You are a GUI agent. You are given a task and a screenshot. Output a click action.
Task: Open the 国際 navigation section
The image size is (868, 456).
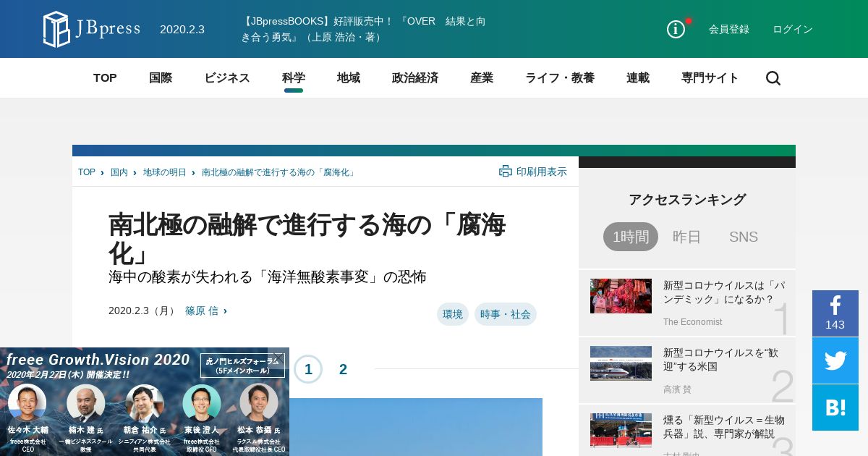[161, 78]
